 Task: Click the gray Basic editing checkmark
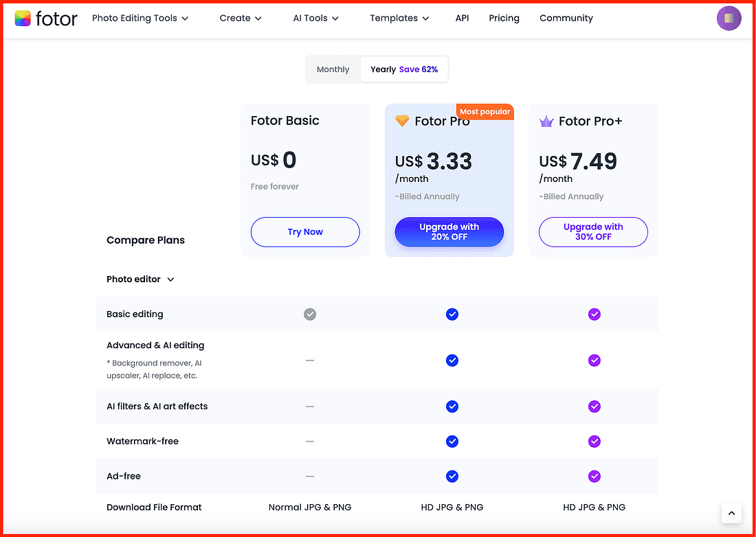pyautogui.click(x=309, y=315)
